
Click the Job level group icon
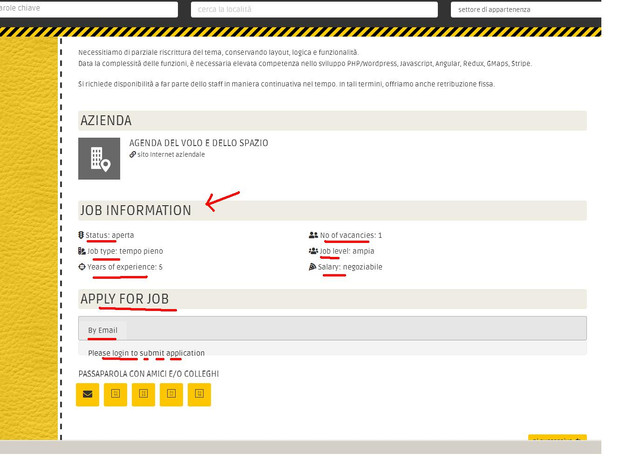[x=313, y=251]
